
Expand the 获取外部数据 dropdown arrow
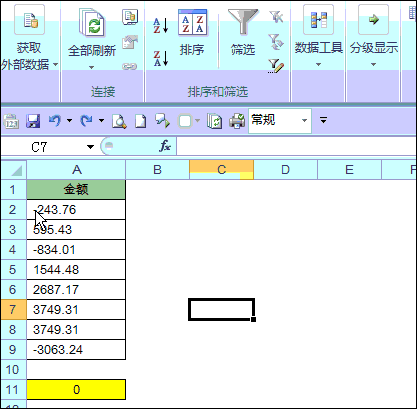[55, 64]
